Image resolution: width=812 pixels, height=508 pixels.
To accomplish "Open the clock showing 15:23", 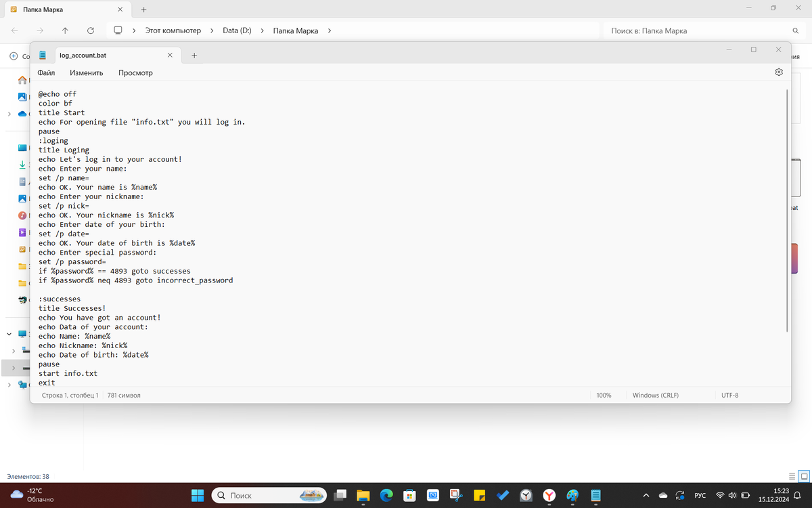I will pyautogui.click(x=775, y=495).
